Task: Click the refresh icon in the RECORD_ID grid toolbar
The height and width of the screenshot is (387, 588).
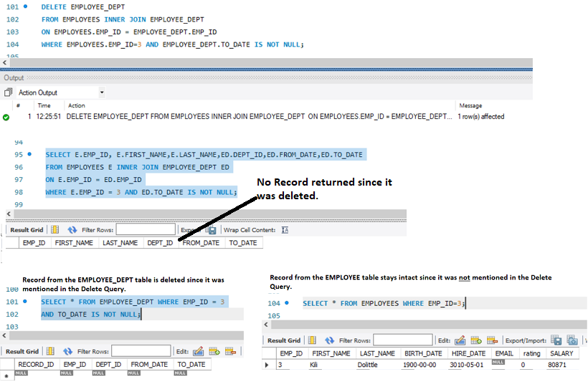Action: (67, 351)
